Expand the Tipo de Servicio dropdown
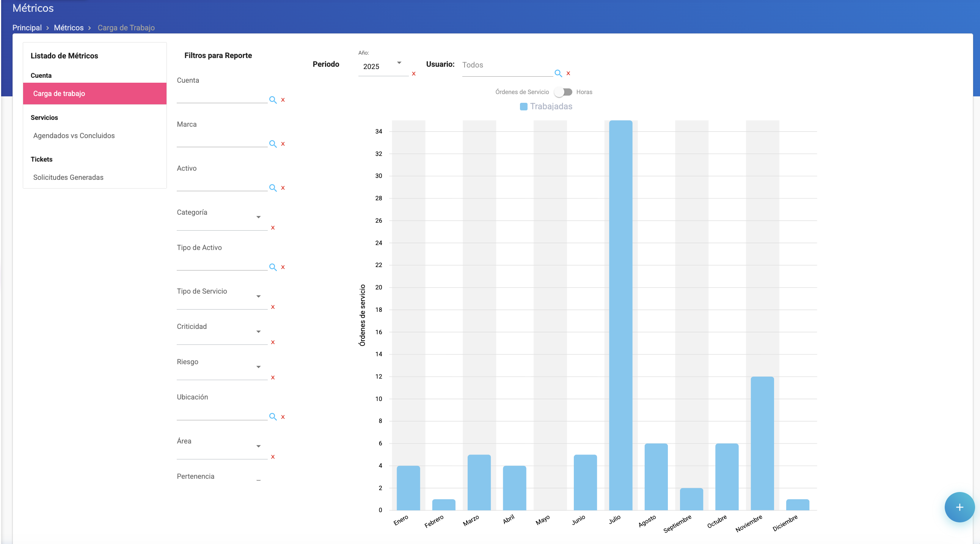 [x=258, y=296]
